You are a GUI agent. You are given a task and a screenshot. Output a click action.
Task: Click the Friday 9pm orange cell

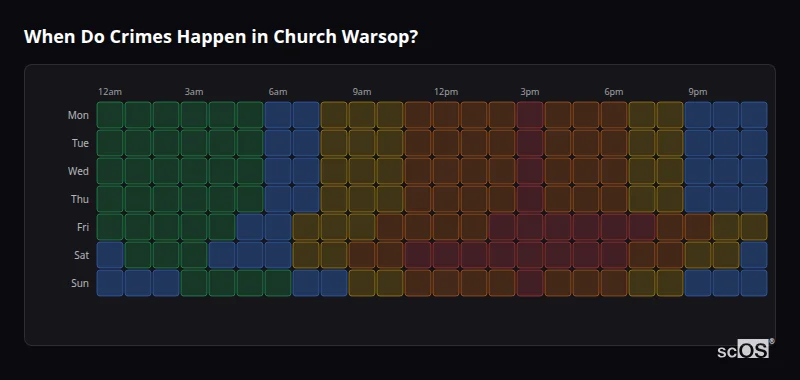click(x=697, y=227)
